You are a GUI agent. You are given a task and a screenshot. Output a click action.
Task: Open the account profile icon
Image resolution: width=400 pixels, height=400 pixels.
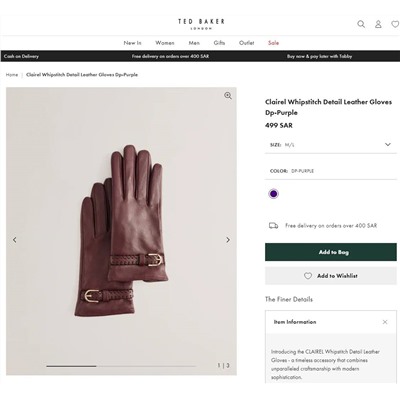point(378,24)
